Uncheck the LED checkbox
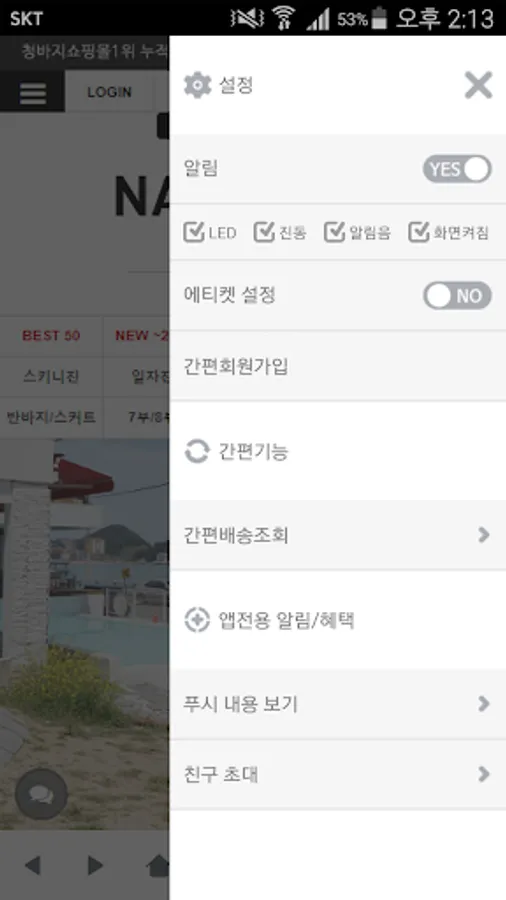The width and height of the screenshot is (506, 900). point(194,232)
